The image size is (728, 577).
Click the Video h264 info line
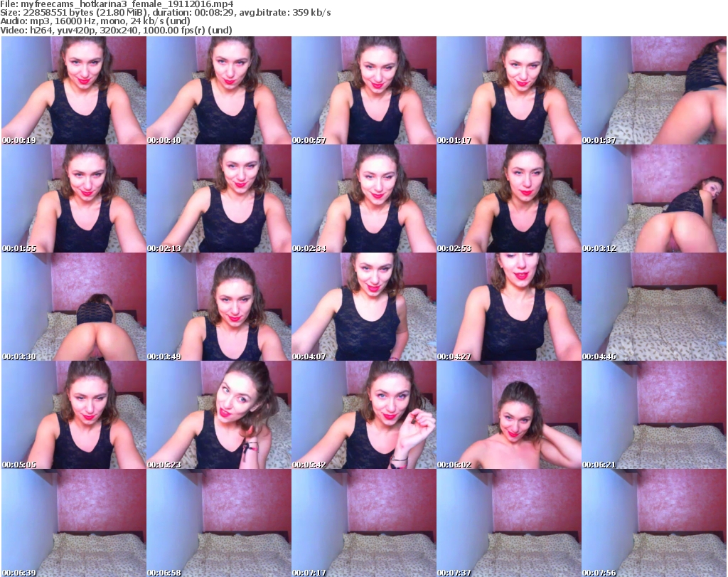click(116, 30)
